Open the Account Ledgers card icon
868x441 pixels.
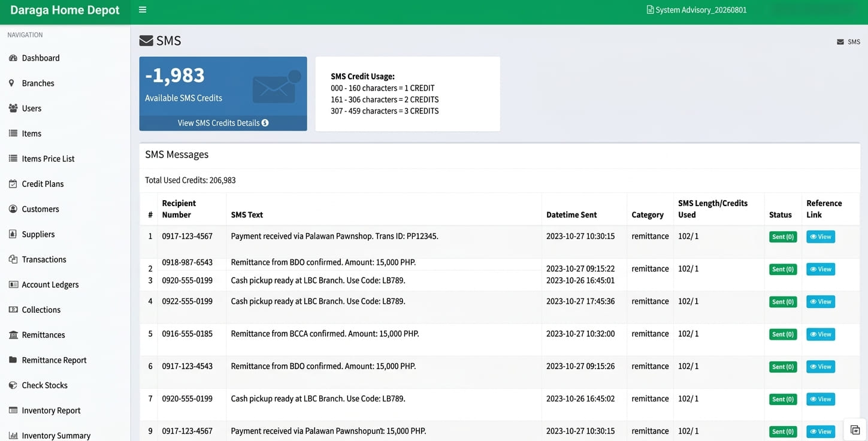[x=13, y=285]
